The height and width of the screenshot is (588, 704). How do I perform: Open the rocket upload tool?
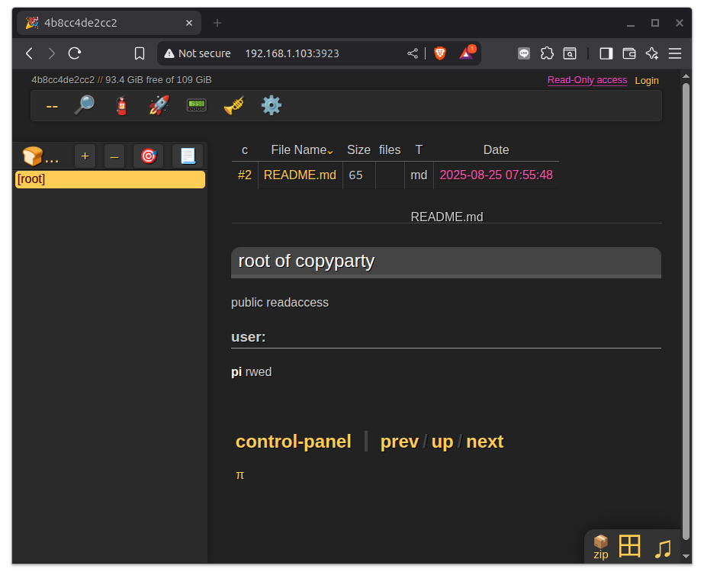(159, 105)
